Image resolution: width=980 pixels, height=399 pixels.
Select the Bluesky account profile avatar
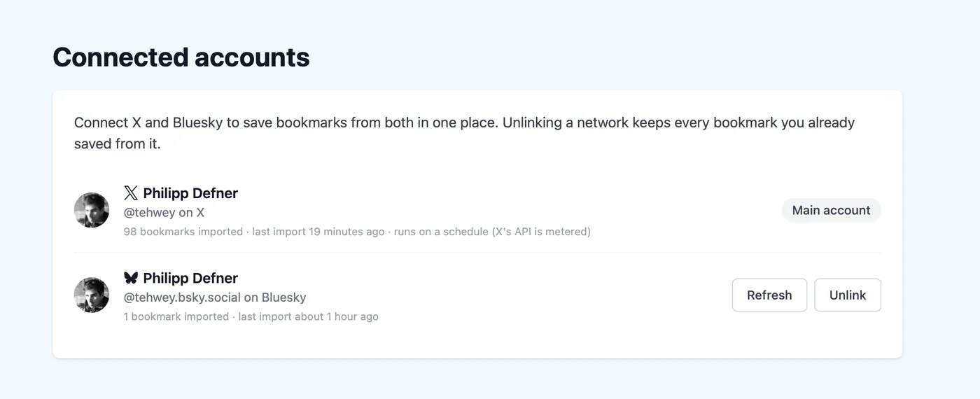[x=92, y=295]
